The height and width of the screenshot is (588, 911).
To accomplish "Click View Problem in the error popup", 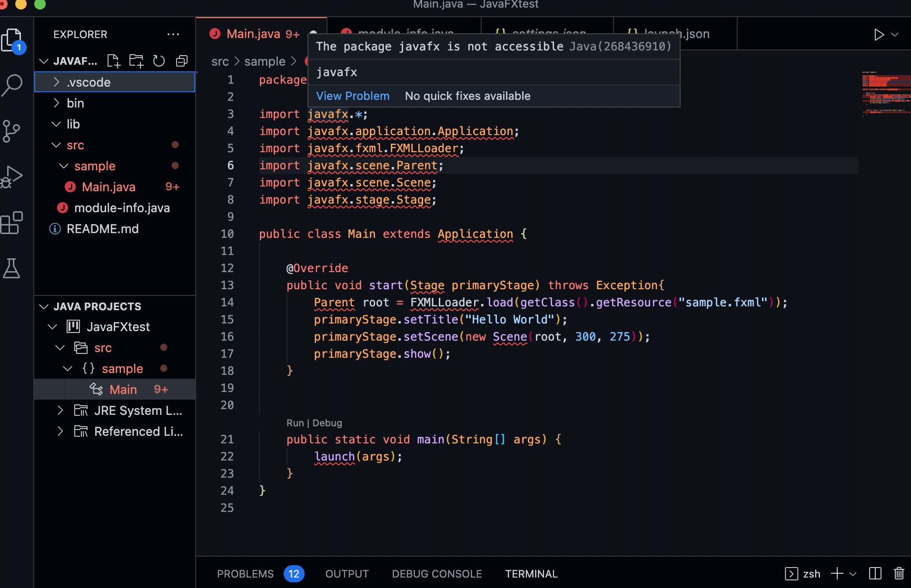I will click(x=352, y=96).
